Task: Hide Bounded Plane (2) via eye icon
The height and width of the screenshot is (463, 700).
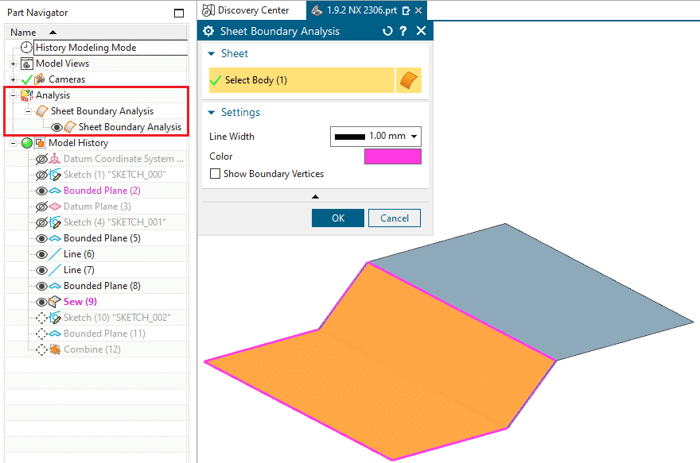Action: coord(42,191)
